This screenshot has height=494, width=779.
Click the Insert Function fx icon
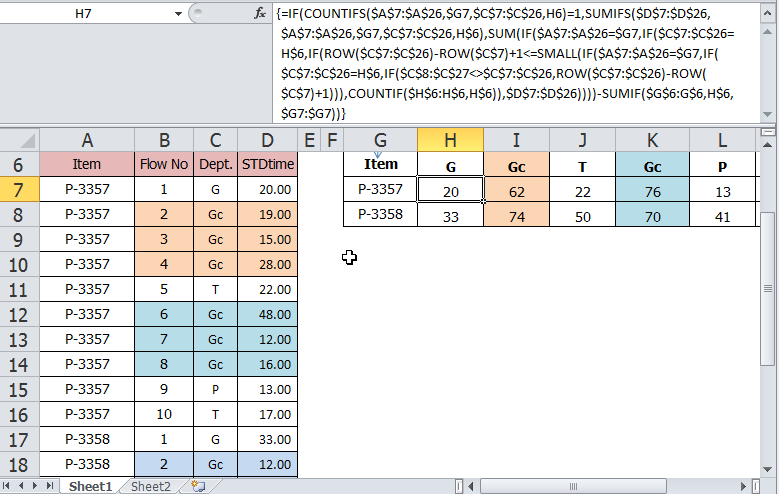tap(260, 15)
